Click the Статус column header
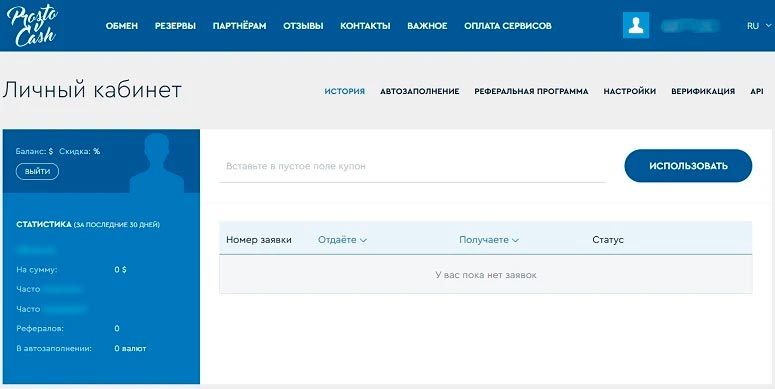Viewport: 775px width, 389px height. pos(608,240)
